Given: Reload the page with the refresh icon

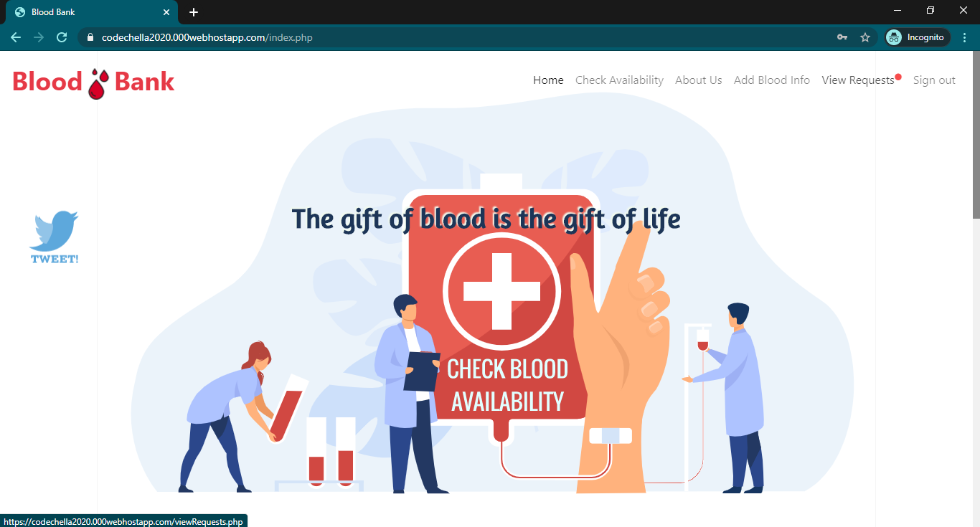Looking at the screenshot, I should 62,37.
